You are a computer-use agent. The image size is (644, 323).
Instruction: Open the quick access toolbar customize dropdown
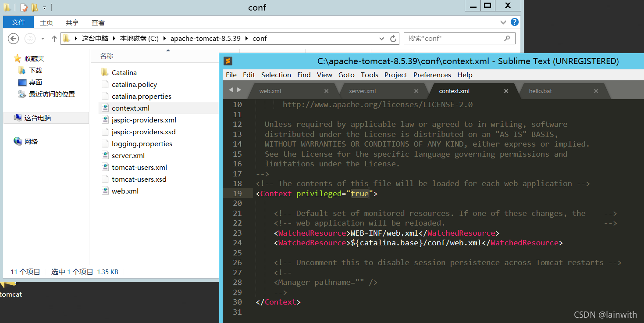(44, 7)
